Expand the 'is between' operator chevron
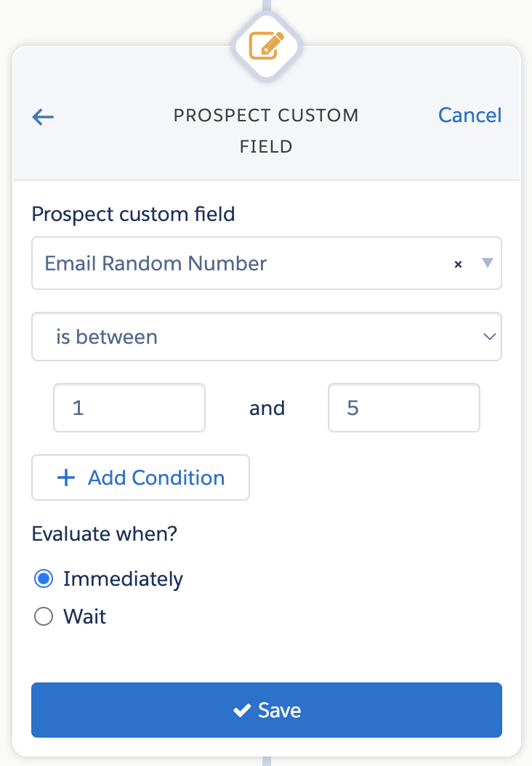This screenshot has width=532, height=766. point(490,336)
